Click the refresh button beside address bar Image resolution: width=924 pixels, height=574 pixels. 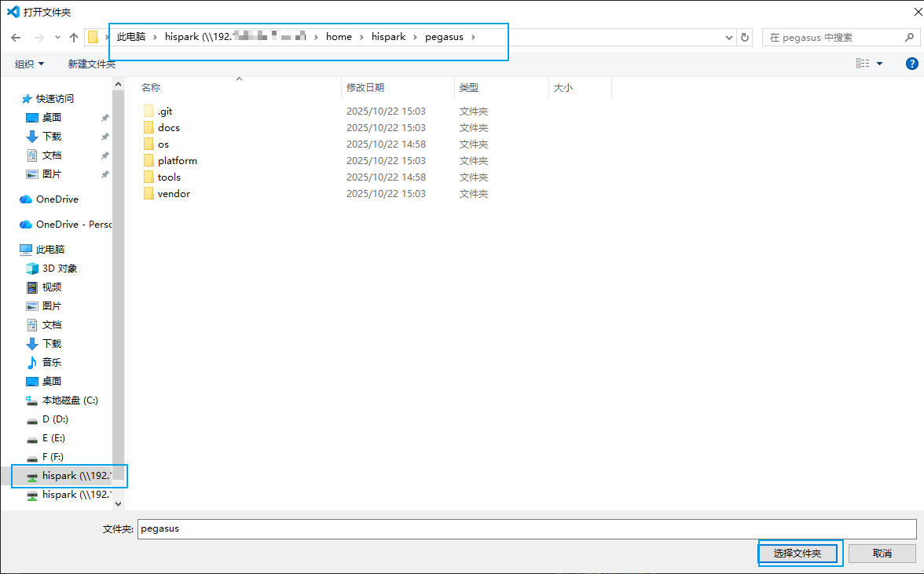pyautogui.click(x=746, y=38)
